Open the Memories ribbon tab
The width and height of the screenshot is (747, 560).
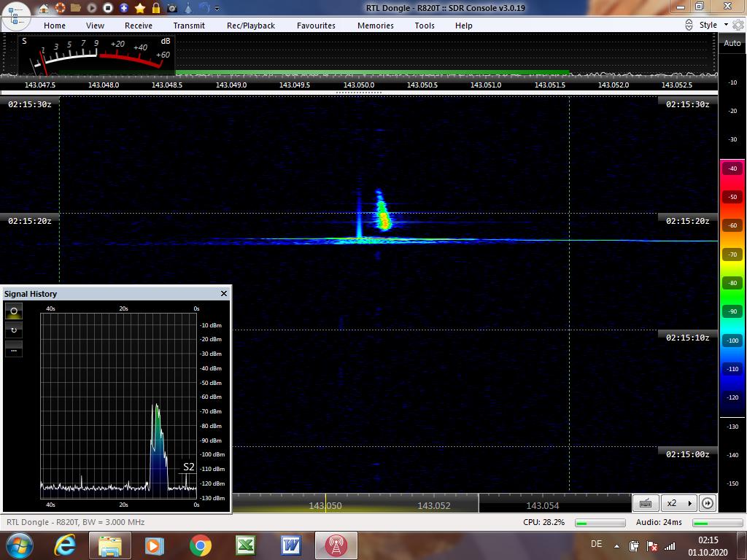[376, 26]
